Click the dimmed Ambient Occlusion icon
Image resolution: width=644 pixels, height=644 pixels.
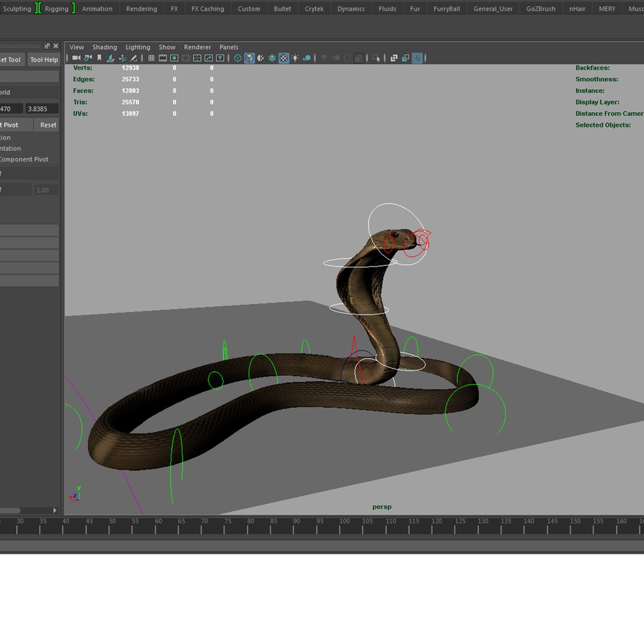click(x=324, y=58)
